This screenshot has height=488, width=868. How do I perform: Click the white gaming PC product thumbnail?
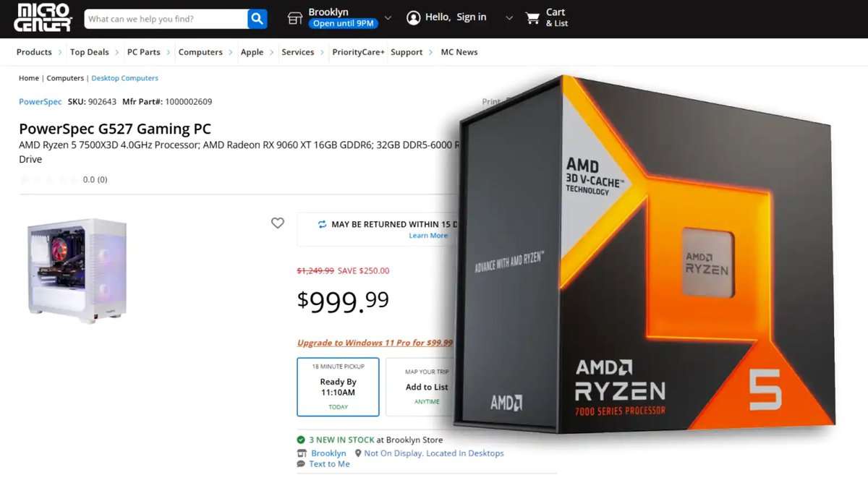point(77,271)
